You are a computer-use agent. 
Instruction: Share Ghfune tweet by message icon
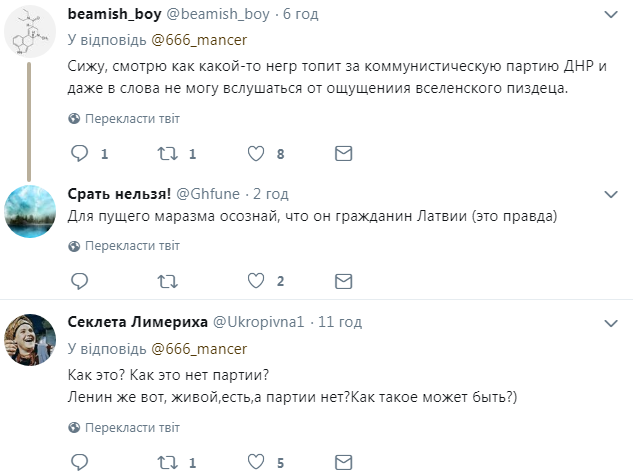(343, 280)
